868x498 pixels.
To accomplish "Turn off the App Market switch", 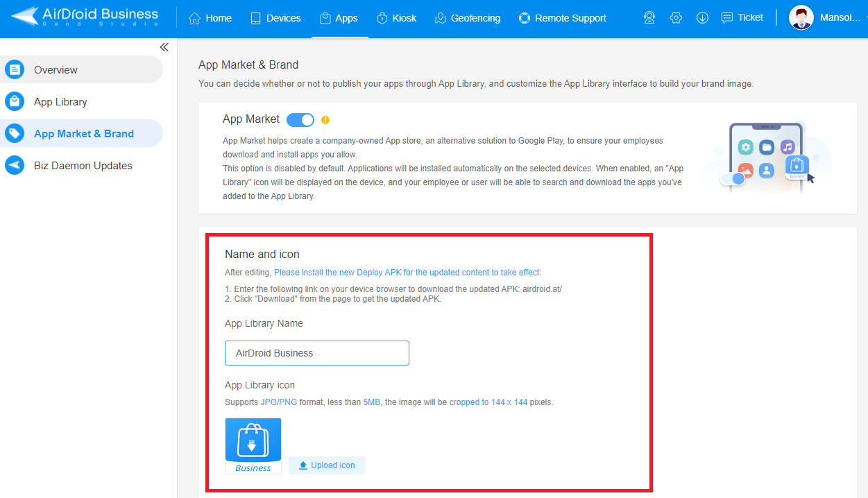I will pos(300,119).
